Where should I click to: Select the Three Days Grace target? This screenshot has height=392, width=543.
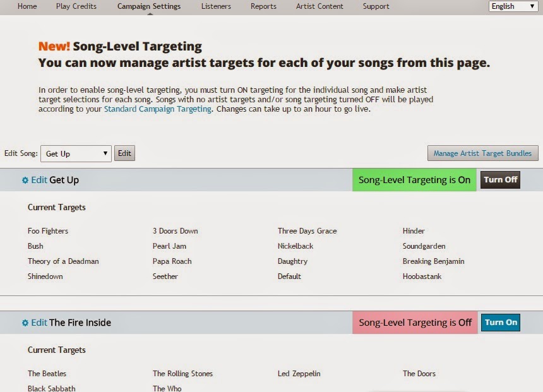coord(307,231)
